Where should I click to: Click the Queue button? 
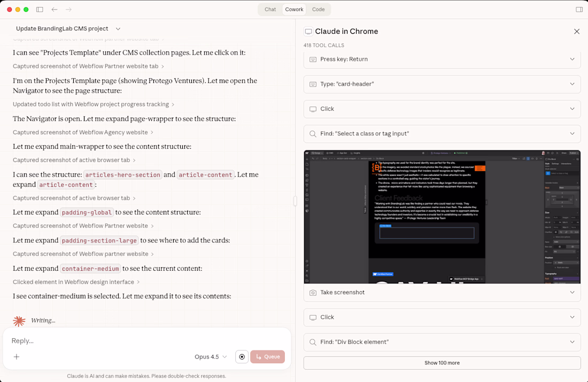267,356
